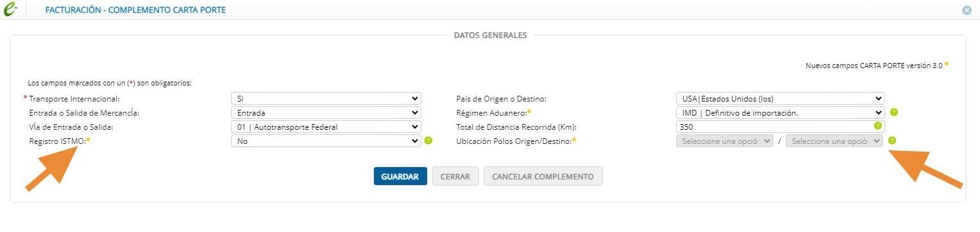Expand the Régimen Aduanero dropdown
The height and width of the screenshot is (232, 980).
781,112
